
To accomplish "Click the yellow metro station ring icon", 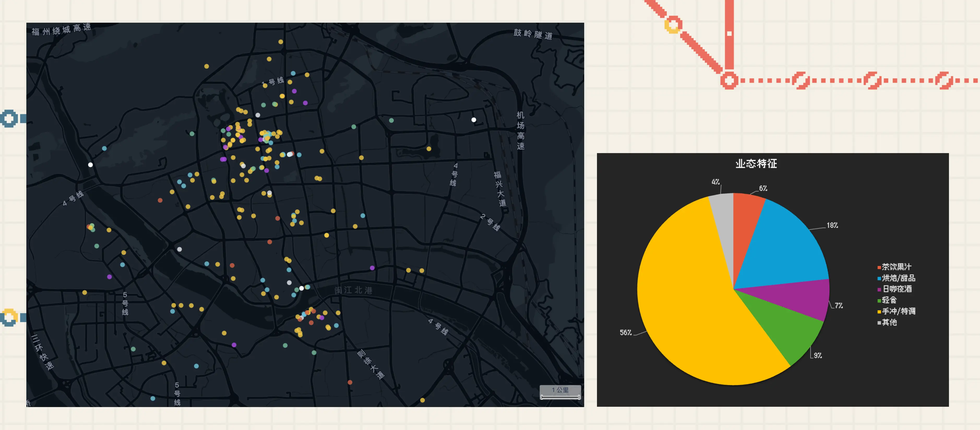I will [x=673, y=25].
